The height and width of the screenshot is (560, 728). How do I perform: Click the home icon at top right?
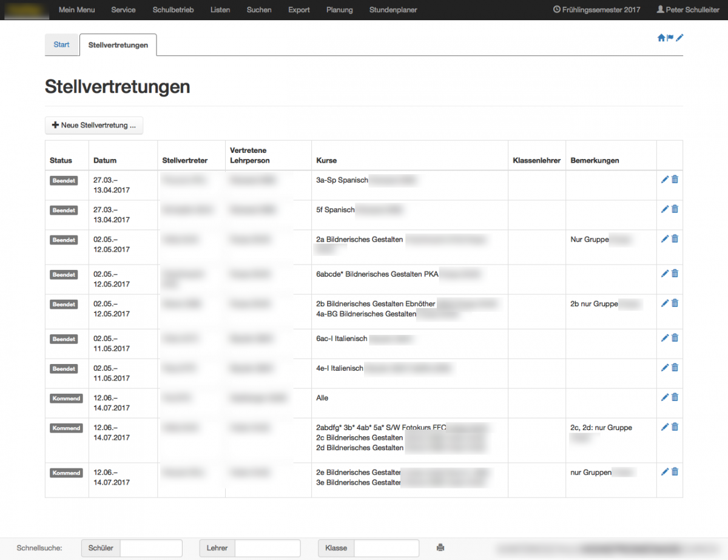[661, 38]
